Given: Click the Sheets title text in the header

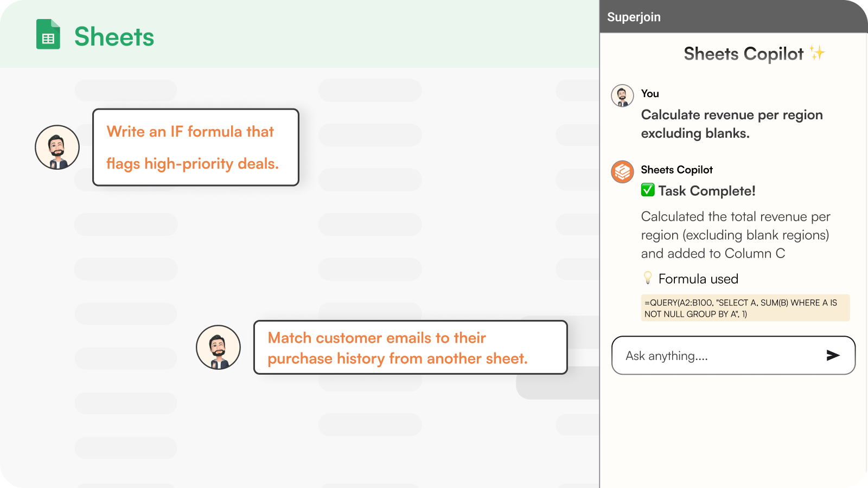Looking at the screenshot, I should pyautogui.click(x=114, y=37).
